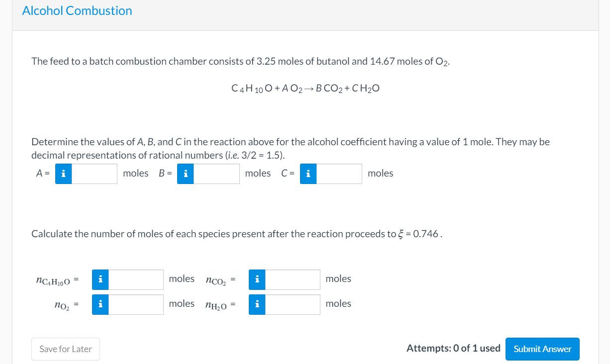Select the input field for coefficient B
This screenshot has width=610, height=364.
tap(217, 174)
